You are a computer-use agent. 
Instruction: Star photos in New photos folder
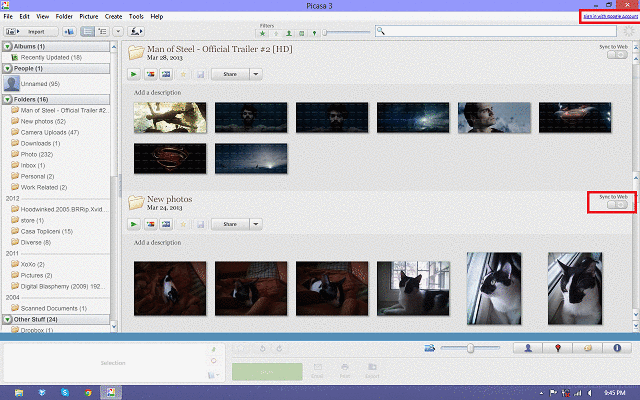(x=183, y=224)
